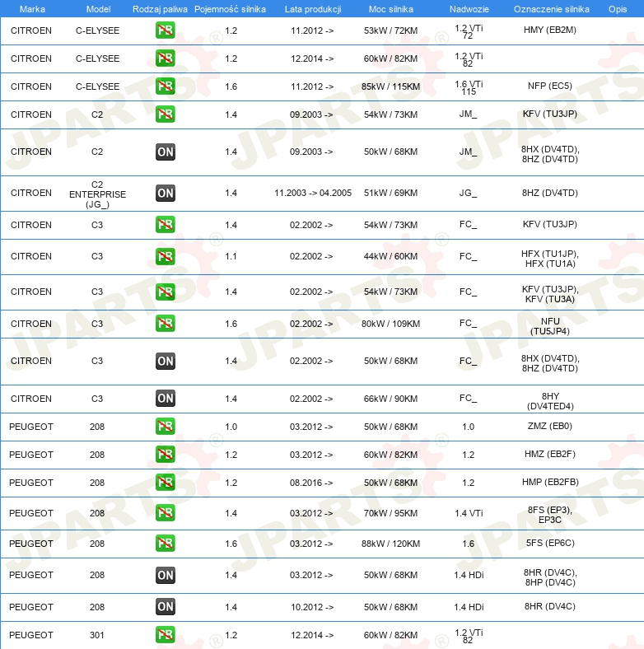Select the Oznaczenie silnika column header

point(550,9)
